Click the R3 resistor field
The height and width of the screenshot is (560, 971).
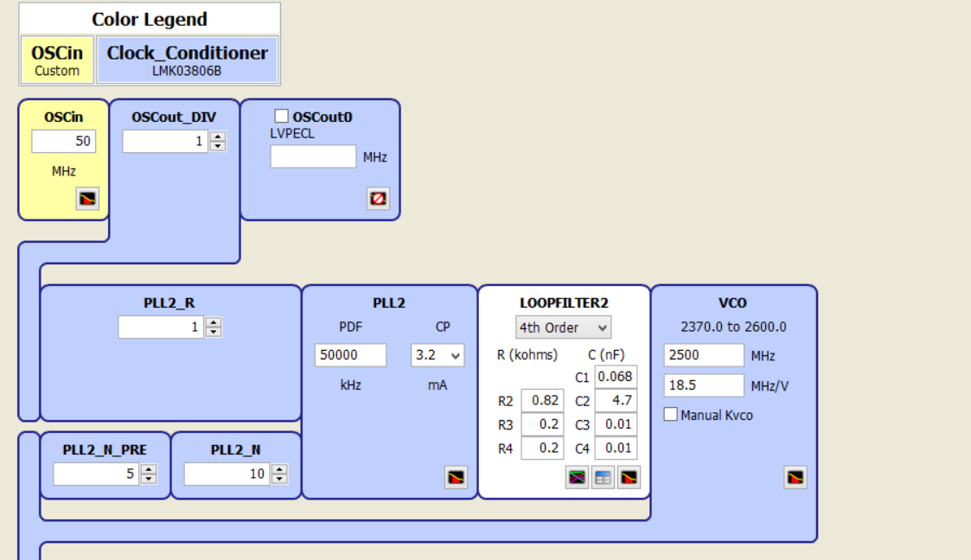[542, 424]
